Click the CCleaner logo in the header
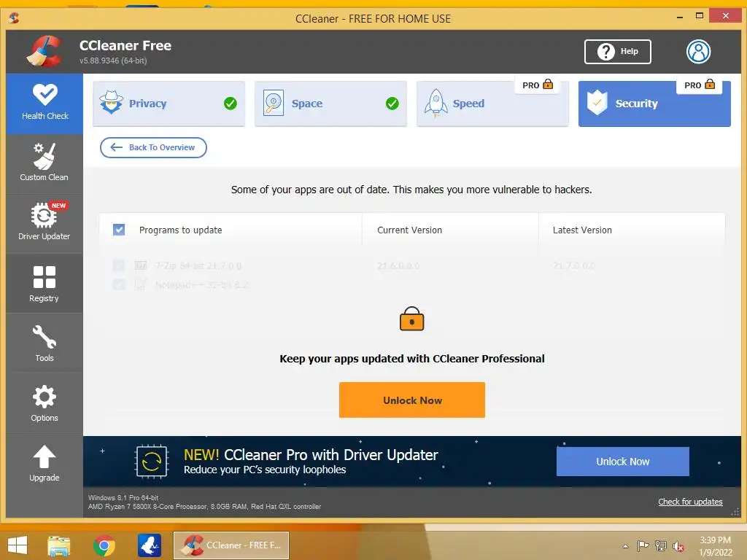 (x=44, y=52)
